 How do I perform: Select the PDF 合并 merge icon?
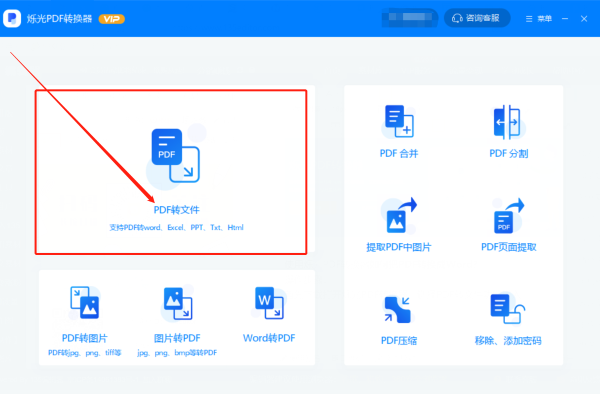coord(399,121)
